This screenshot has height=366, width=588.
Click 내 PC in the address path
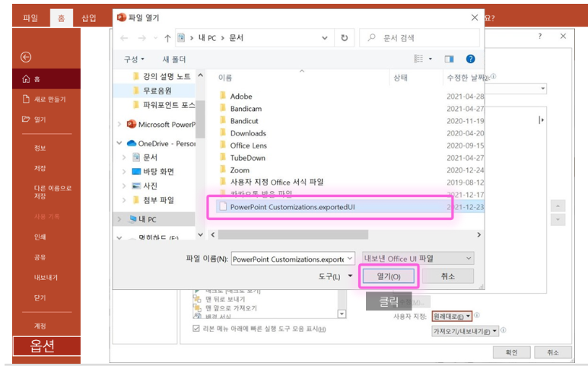(207, 38)
